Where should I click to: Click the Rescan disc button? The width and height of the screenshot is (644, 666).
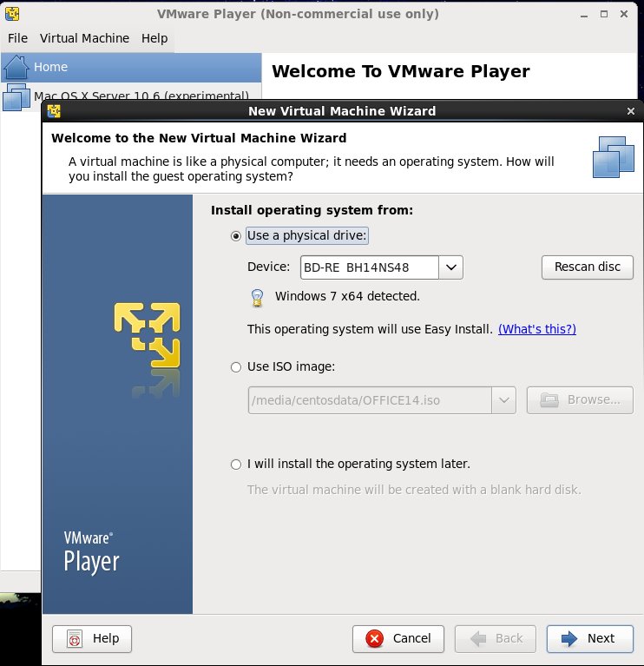point(588,267)
